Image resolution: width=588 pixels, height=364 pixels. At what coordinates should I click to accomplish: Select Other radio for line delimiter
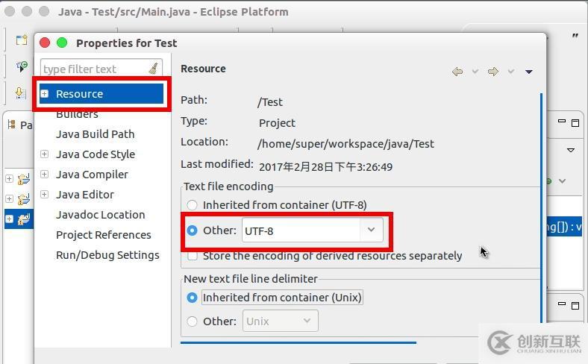[x=193, y=321]
